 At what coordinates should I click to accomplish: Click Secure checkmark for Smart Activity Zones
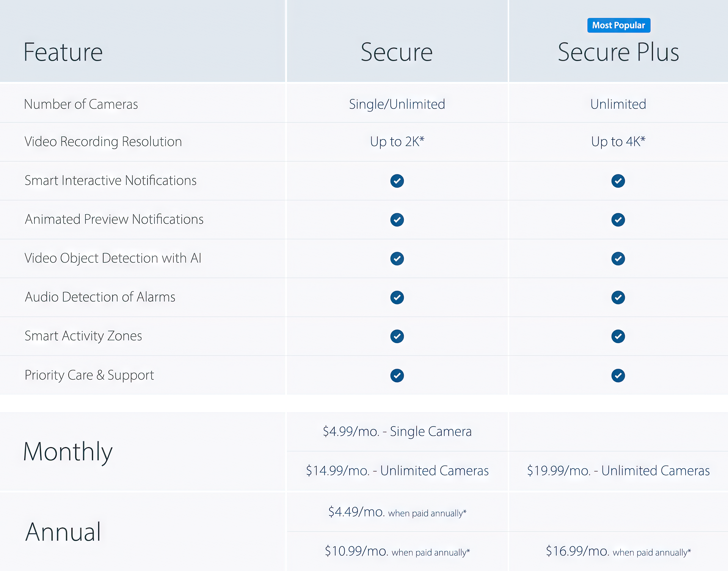(x=397, y=336)
